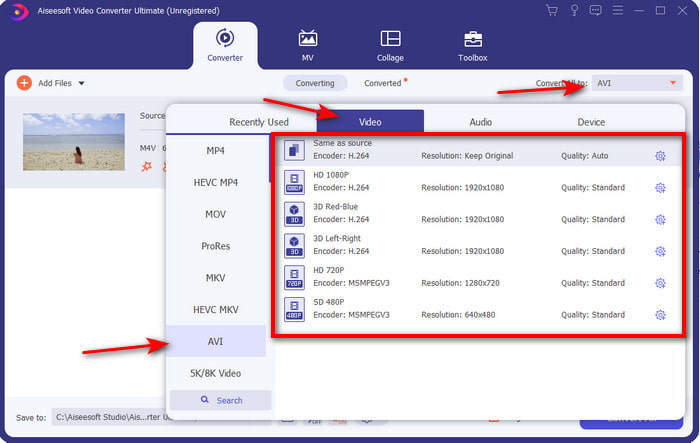This screenshot has width=700, height=443.
Task: Switch to the Converter tab
Action: coord(225,46)
